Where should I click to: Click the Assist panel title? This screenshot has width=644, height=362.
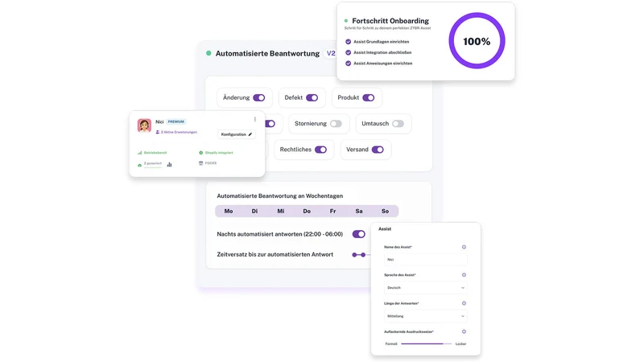385,229
